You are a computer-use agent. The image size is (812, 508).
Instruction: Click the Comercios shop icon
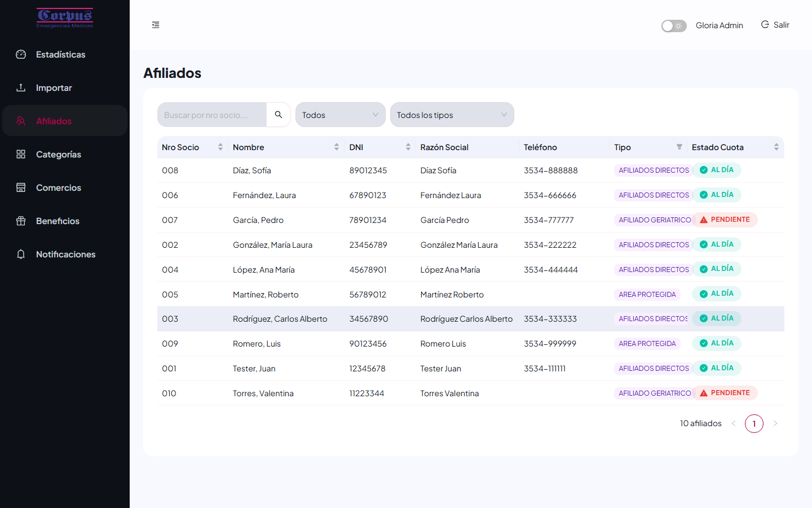(21, 187)
